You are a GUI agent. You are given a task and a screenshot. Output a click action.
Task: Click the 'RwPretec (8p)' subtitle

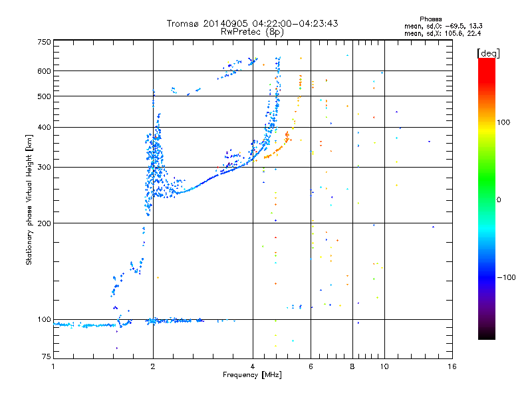tap(252, 32)
